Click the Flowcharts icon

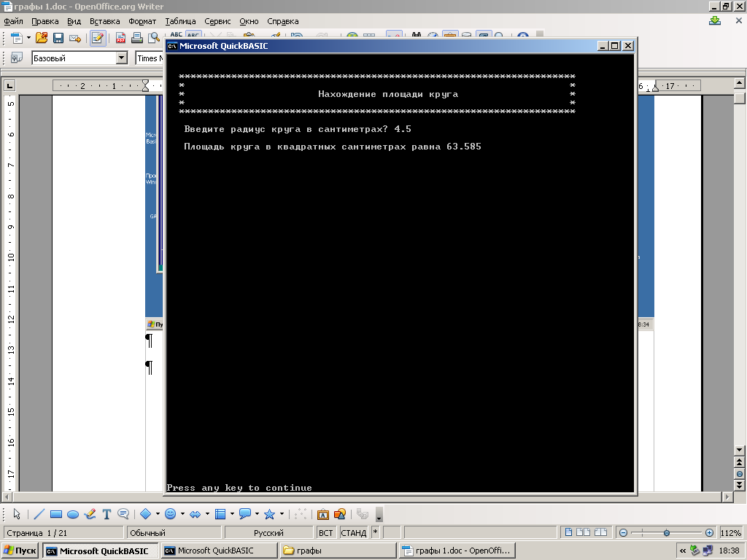click(x=220, y=514)
